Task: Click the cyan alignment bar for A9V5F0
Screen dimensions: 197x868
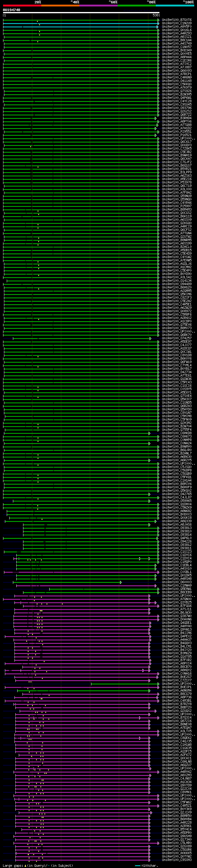Action: point(81,26)
